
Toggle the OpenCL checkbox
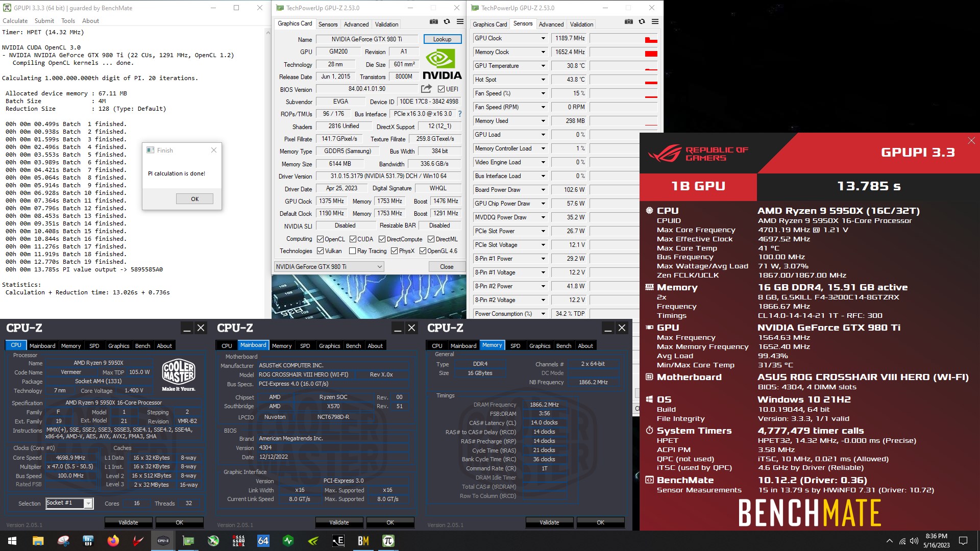coord(320,239)
